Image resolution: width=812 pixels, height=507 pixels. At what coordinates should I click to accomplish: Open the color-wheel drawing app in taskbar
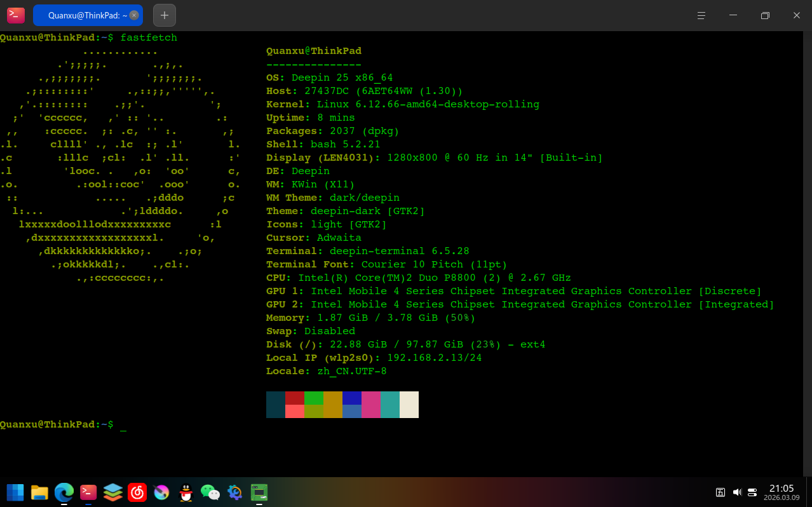click(161, 492)
